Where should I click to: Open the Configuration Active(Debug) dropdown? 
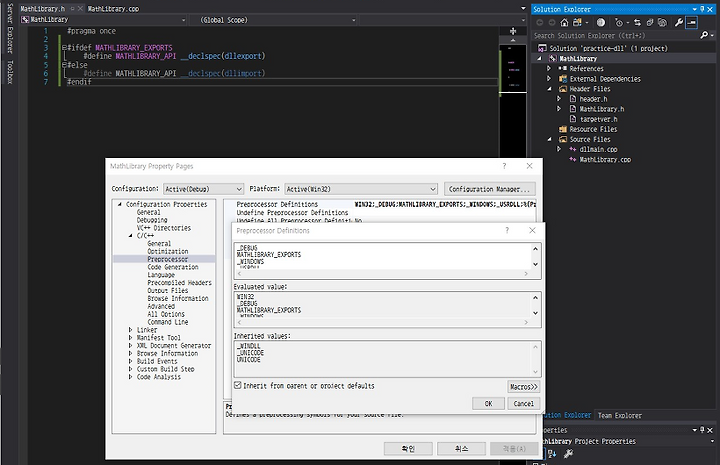(203, 189)
